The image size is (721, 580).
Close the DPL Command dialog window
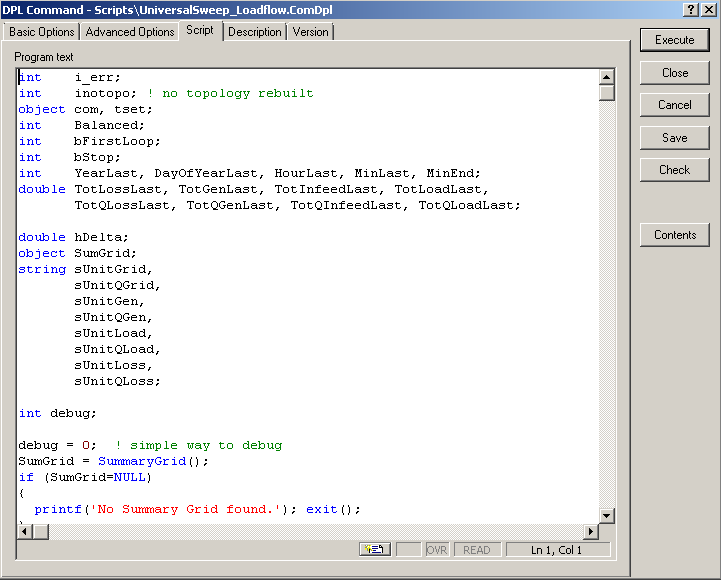[x=709, y=10]
